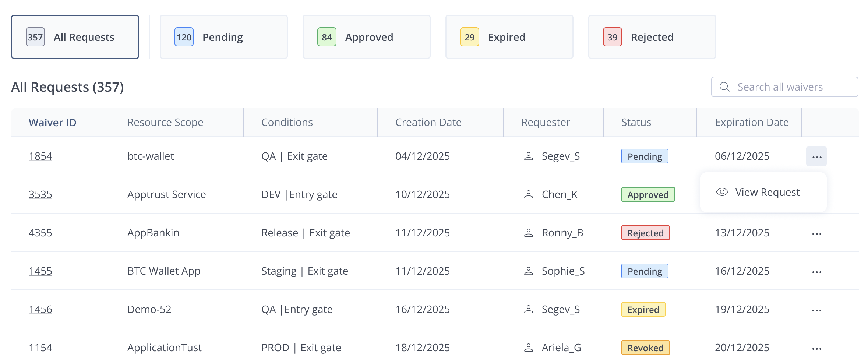The width and height of the screenshot is (868, 363).
Task: Open actions menu for waiver 1854
Action: pyautogui.click(x=816, y=156)
